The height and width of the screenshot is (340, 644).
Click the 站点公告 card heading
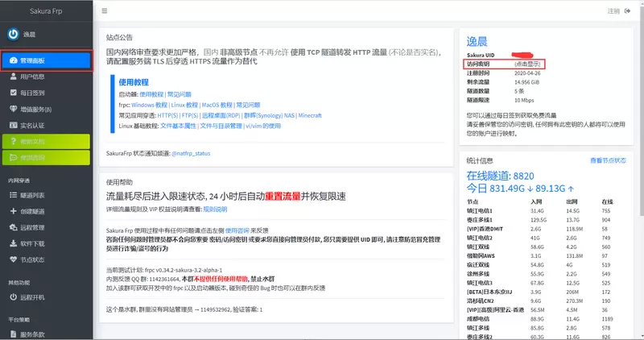119,37
